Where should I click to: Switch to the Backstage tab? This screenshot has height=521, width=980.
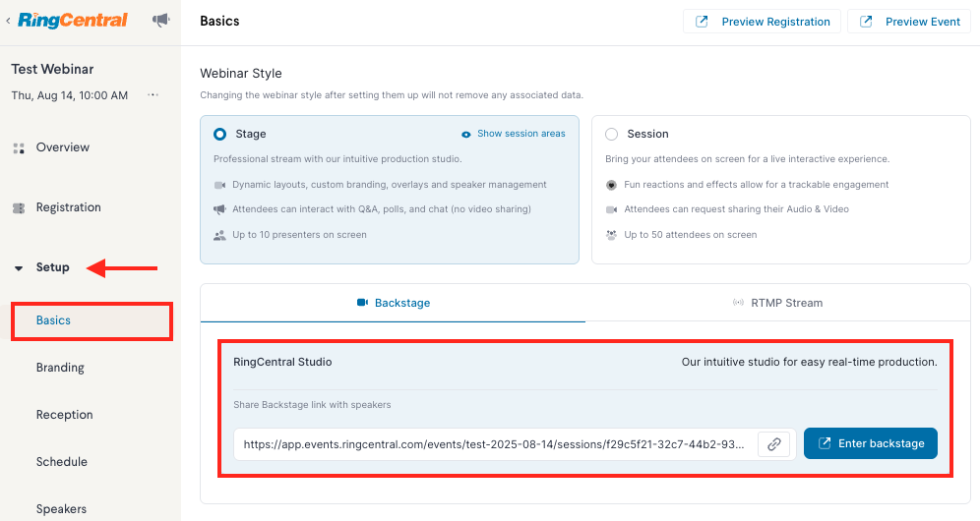394,303
